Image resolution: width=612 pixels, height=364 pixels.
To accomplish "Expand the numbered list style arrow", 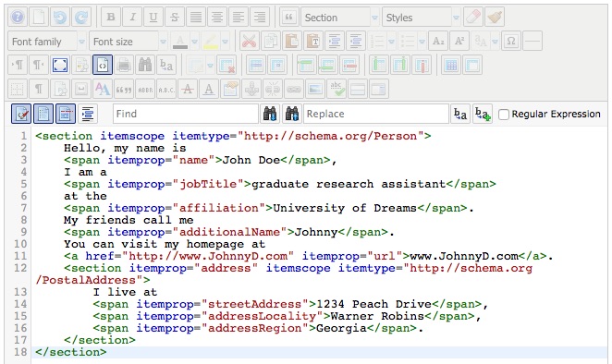I will (x=391, y=42).
